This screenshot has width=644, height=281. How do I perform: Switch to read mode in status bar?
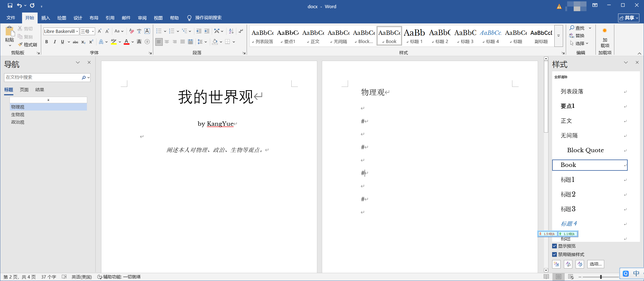[546, 277]
